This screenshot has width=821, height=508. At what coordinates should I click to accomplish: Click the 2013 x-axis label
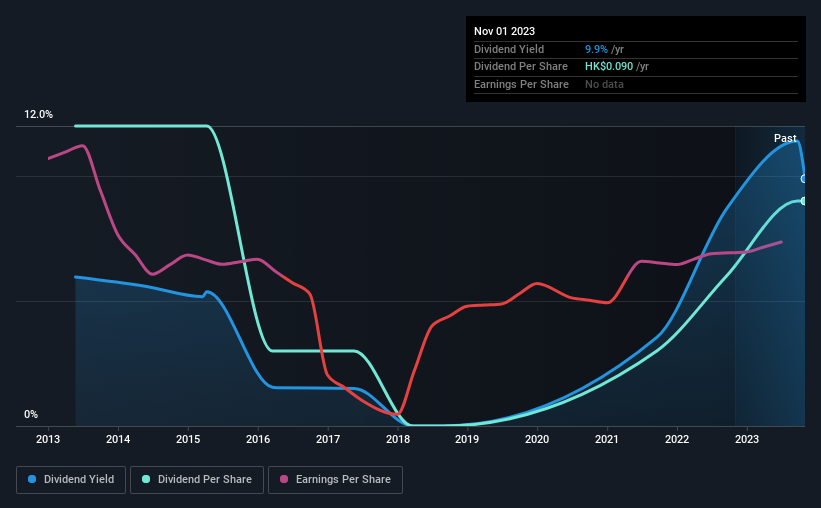(49, 439)
